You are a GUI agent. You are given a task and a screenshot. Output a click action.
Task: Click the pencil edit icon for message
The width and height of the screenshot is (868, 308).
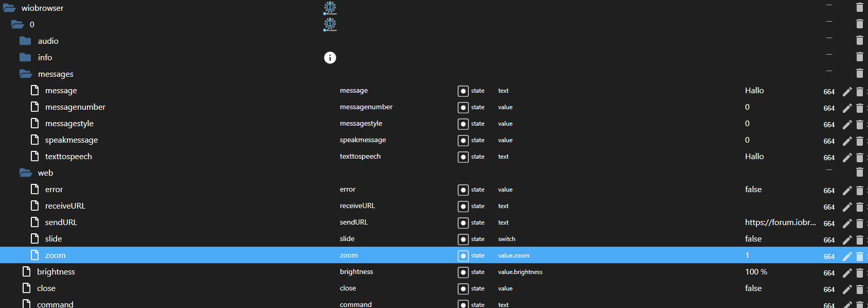(x=847, y=92)
